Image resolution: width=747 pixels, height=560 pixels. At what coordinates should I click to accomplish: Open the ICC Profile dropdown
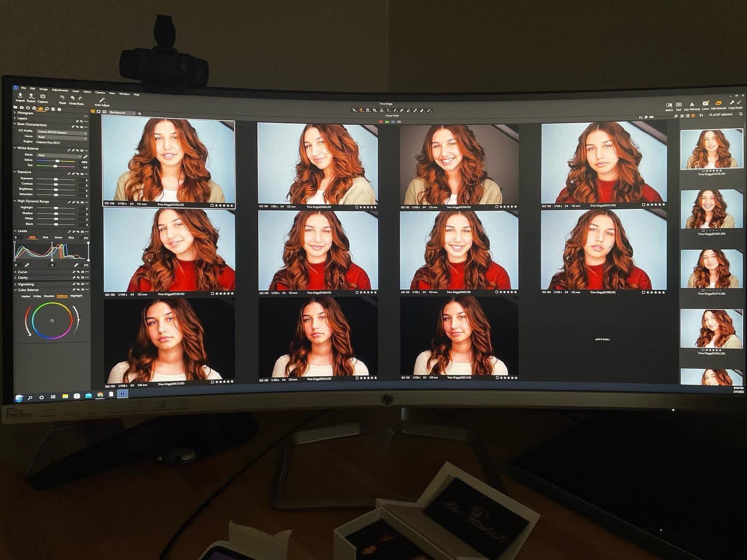[61, 132]
